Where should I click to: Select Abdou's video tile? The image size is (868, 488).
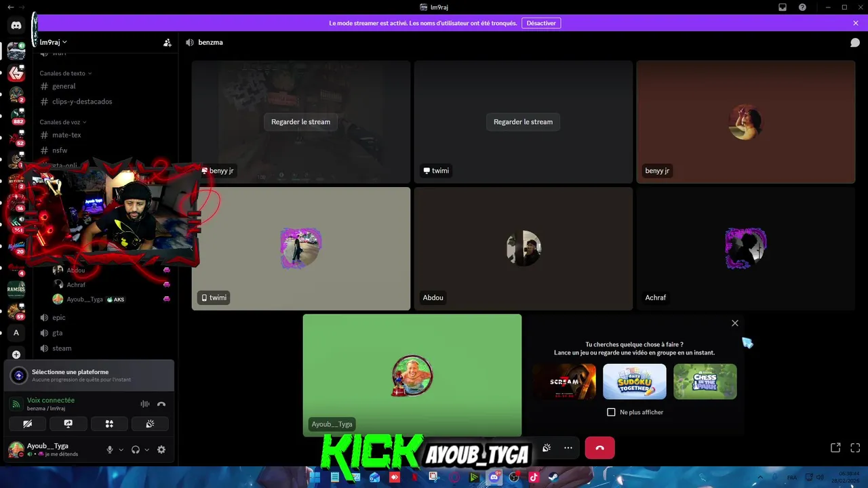pyautogui.click(x=524, y=249)
